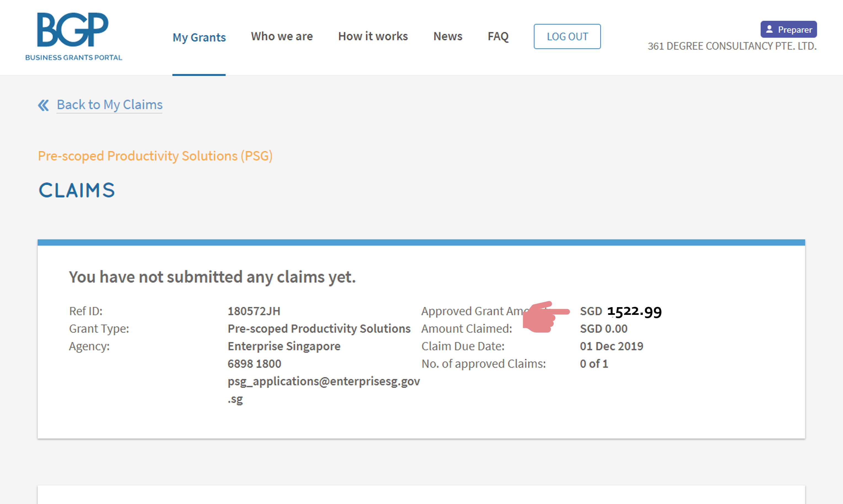Open the My Grants menu item
Image resolution: width=843 pixels, height=504 pixels.
tap(199, 37)
